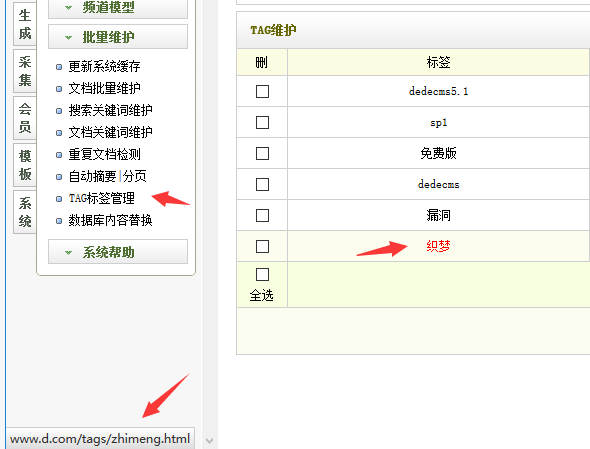Click green arrow icon on 批量维护 header

68,38
